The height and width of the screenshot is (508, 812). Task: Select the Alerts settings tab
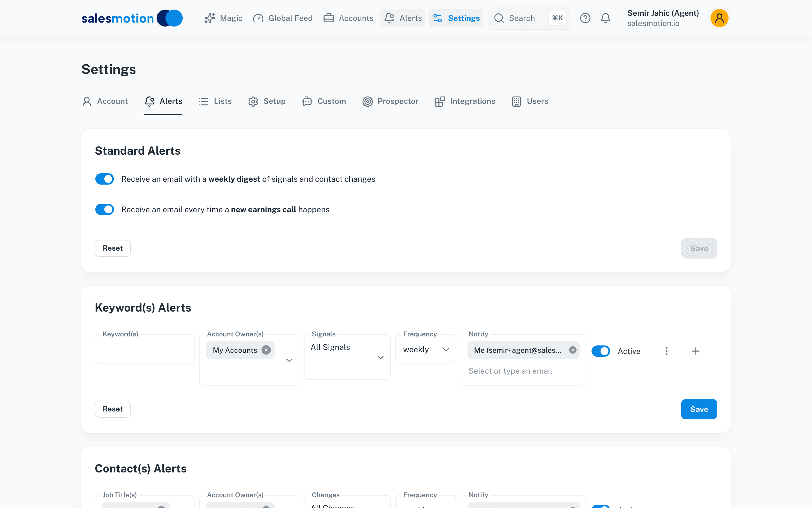pos(163,102)
